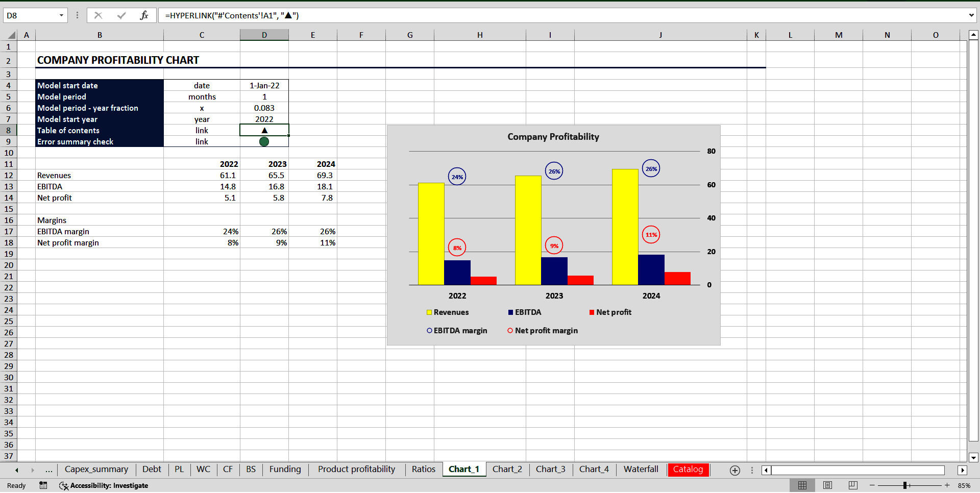The height and width of the screenshot is (493, 980).
Task: Select column D header
Action: pyautogui.click(x=264, y=35)
